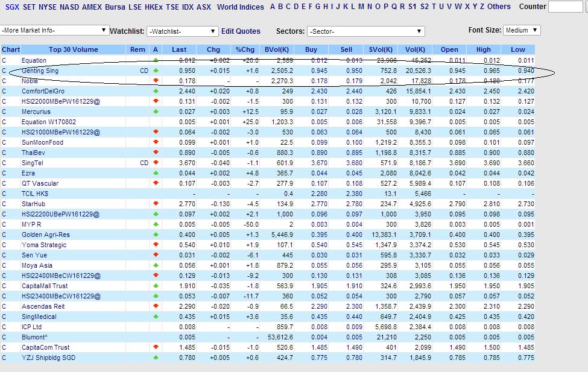This screenshot has width=588, height=372.
Task: Click the Equation W170802 name
Action: pyautogui.click(x=49, y=122)
